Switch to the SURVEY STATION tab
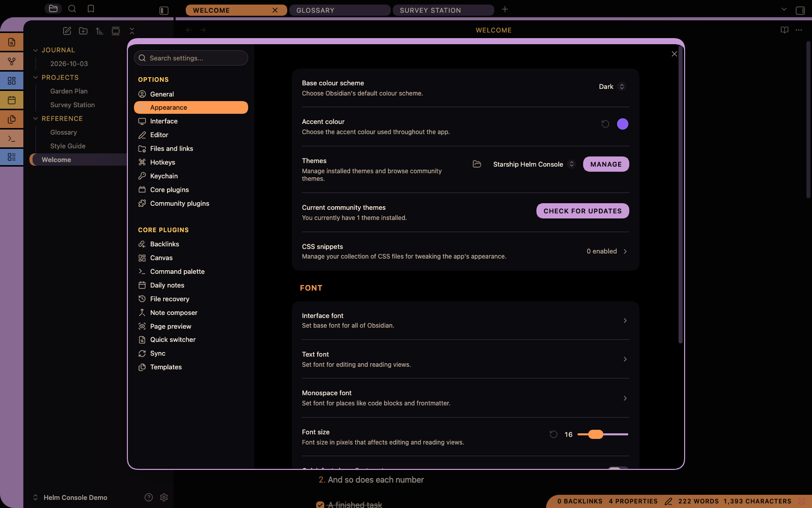The image size is (812, 508). click(x=444, y=10)
